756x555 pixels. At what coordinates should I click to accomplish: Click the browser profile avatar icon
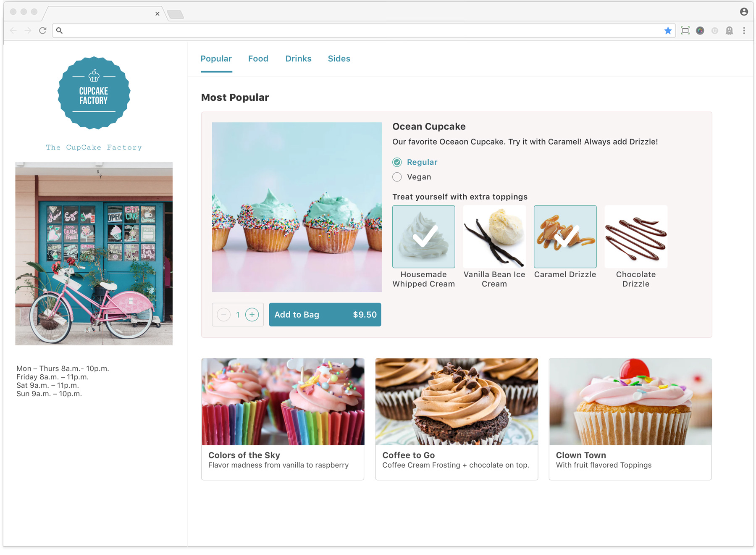click(744, 12)
